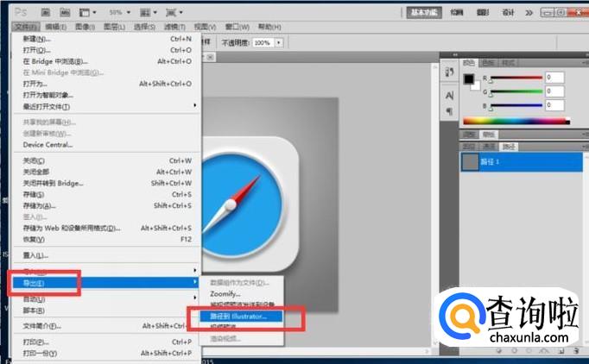
Task: Expand the 自动(U) submenu
Action: (x=107, y=299)
